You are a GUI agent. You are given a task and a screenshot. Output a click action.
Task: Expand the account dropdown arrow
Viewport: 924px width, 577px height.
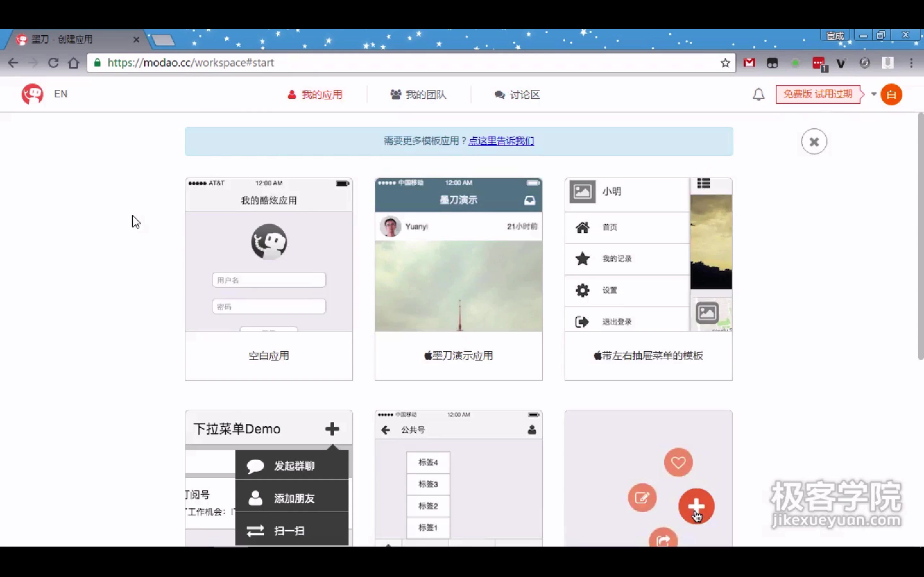pos(874,94)
